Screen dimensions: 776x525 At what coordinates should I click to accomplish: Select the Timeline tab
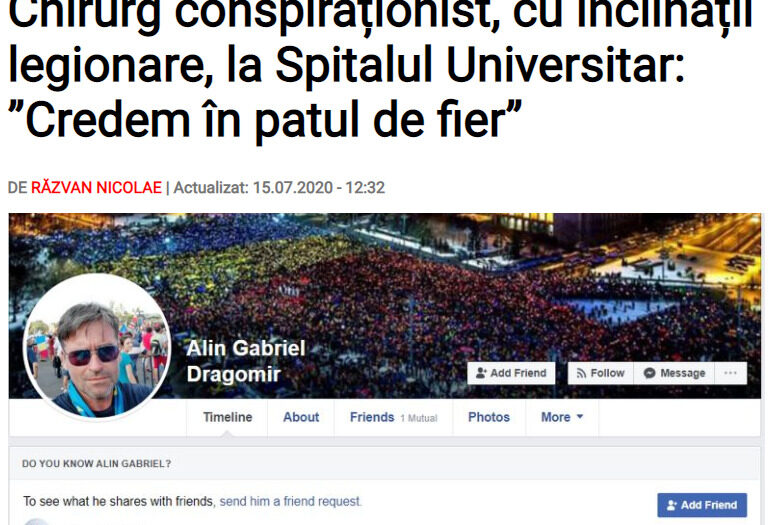[x=227, y=417]
